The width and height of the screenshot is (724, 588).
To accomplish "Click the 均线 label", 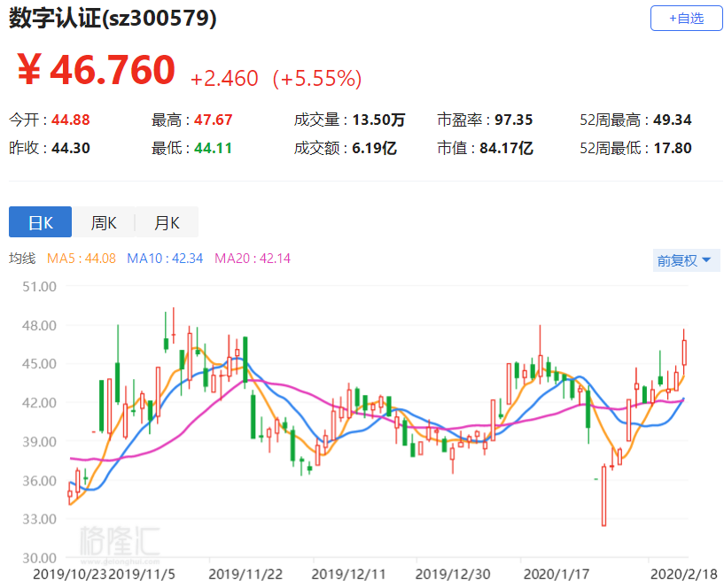I will [x=22, y=259].
